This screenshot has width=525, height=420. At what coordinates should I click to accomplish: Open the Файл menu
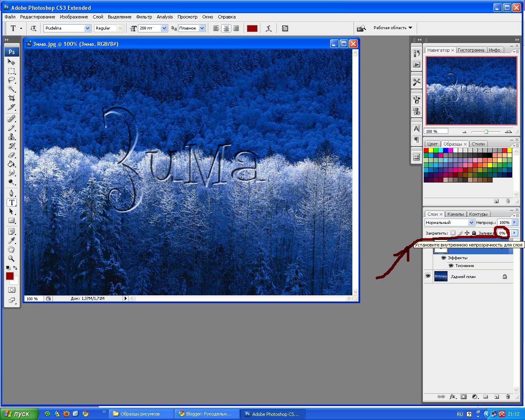[10, 17]
